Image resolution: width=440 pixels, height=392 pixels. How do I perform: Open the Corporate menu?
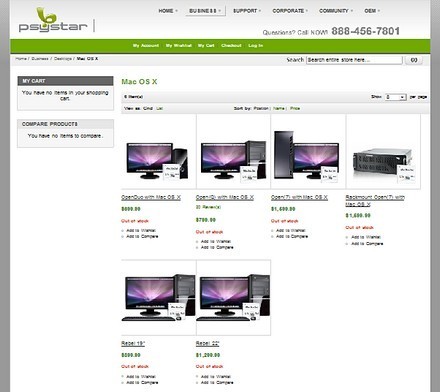(290, 11)
